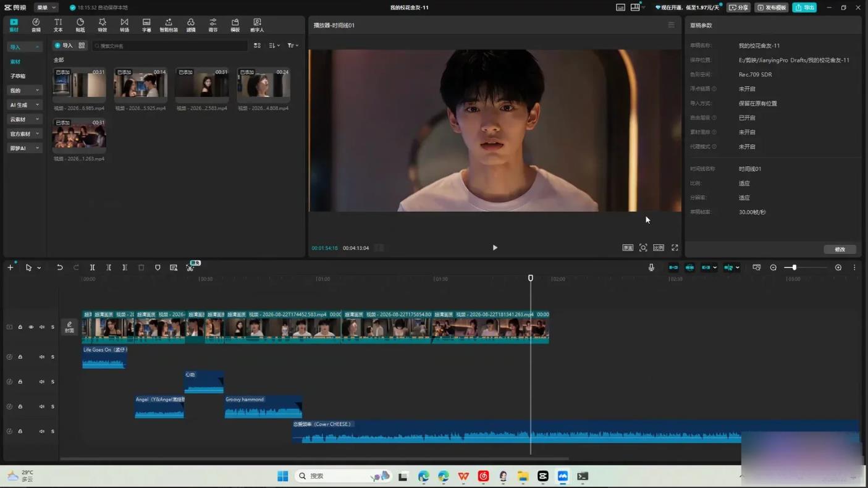The height and width of the screenshot is (488, 868).
Task: Click the timeline zoom slider handle
Action: coord(794,267)
